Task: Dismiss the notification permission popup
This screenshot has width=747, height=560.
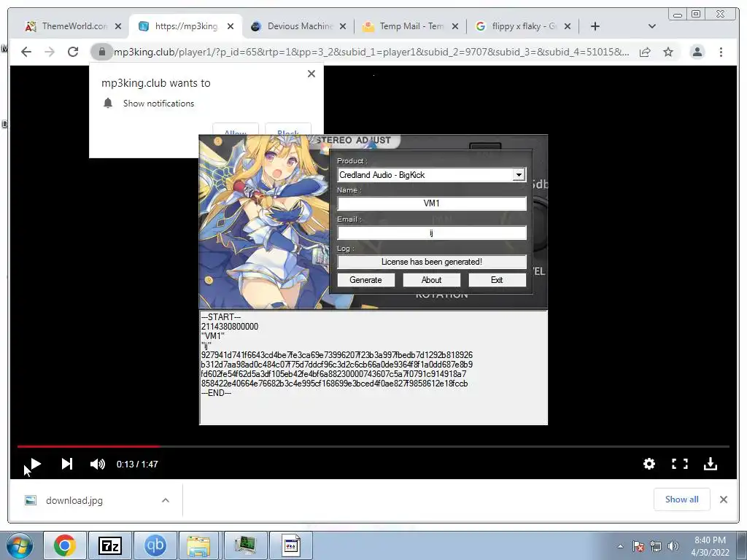Action: [311, 74]
